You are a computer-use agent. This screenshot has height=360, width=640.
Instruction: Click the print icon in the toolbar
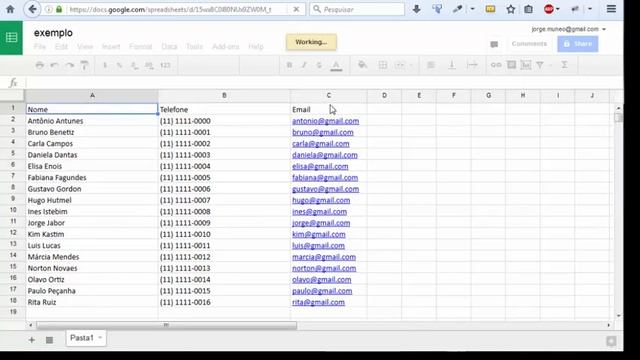40,65
